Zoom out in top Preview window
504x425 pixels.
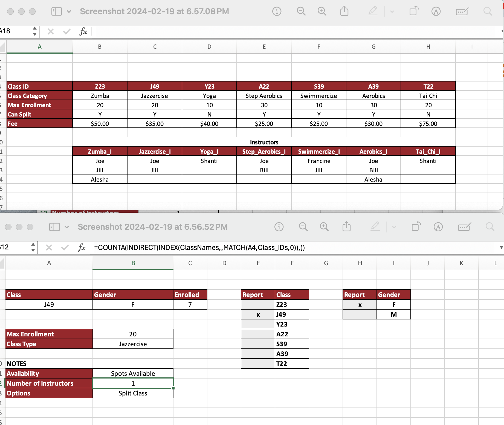pos(301,11)
